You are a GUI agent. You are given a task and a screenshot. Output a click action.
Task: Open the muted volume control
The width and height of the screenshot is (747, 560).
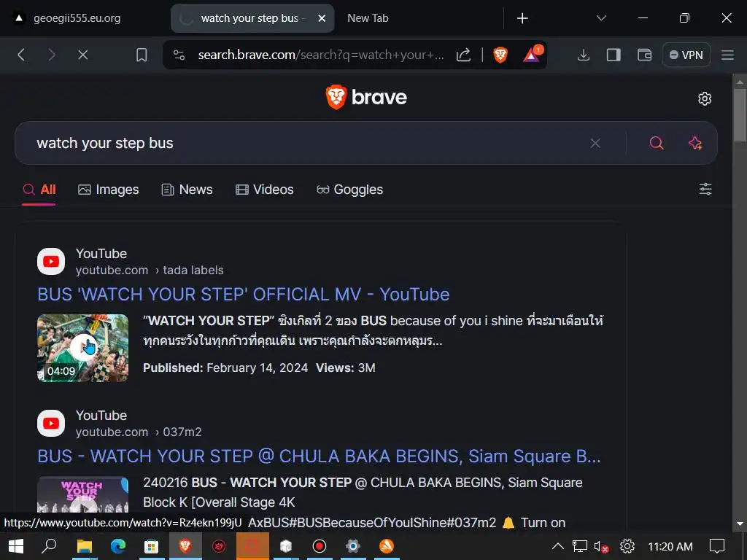601,547
